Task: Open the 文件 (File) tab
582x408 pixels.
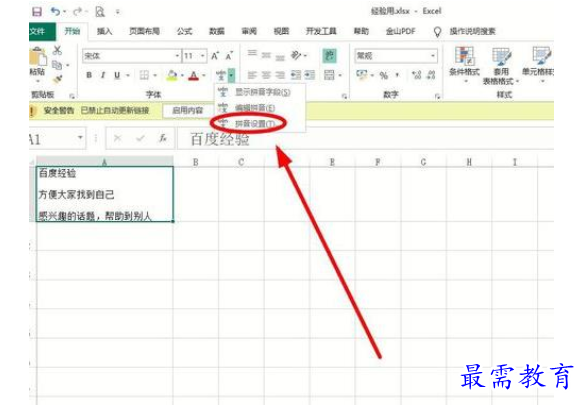Action: 41,32
